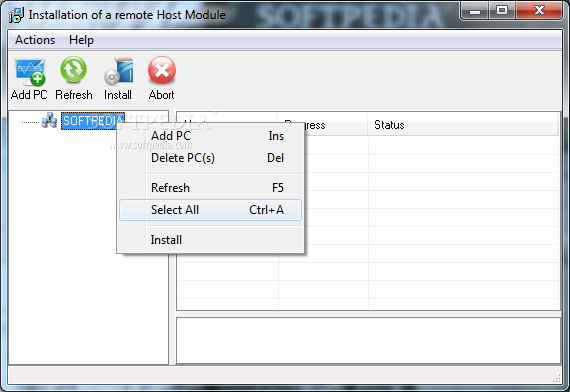Minimize the installation window
570x392 pixels.
tap(474, 10)
